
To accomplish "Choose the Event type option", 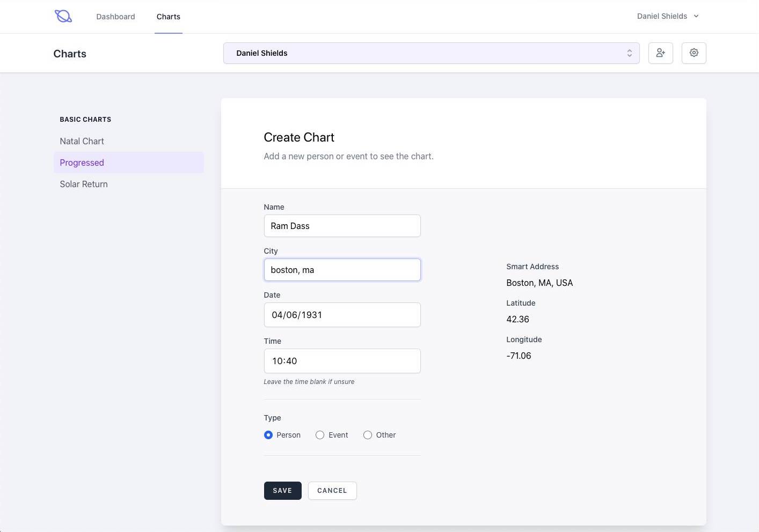I will [x=320, y=435].
